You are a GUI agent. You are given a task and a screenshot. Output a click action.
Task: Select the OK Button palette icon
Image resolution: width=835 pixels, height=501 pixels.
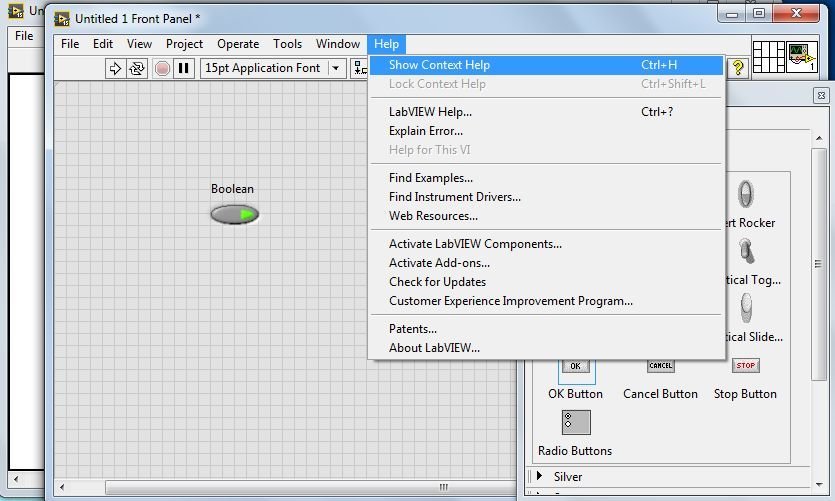pos(576,366)
